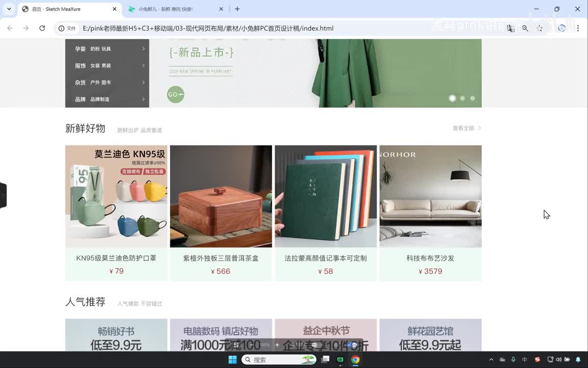Click the 法拉蒙高颜值记事本可定制 title
588x368 pixels.
tap(326, 258)
